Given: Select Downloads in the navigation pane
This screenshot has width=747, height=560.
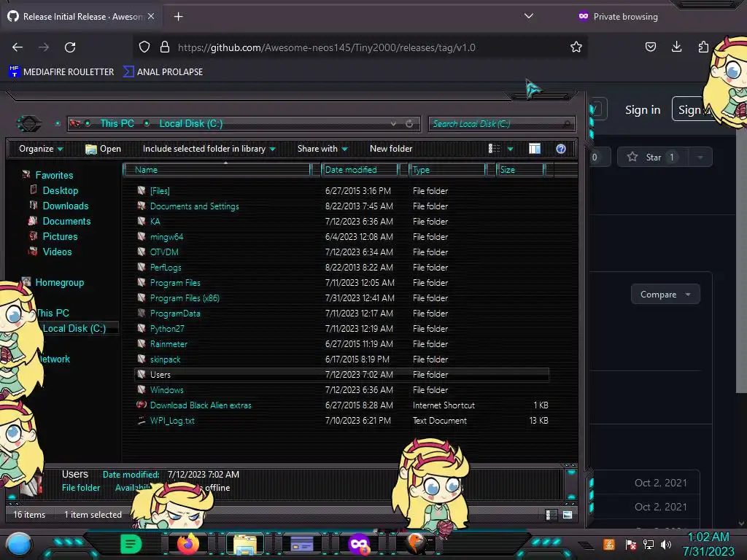Looking at the screenshot, I should pos(65,206).
